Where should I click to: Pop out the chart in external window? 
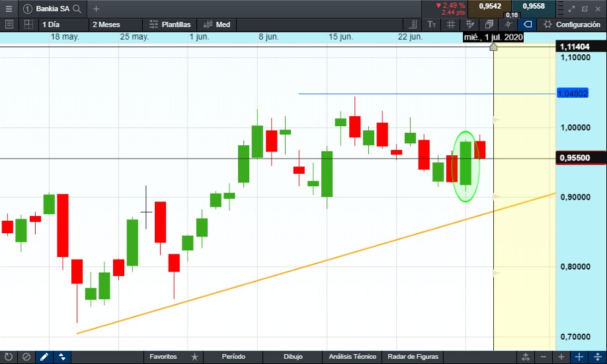(585, 9)
